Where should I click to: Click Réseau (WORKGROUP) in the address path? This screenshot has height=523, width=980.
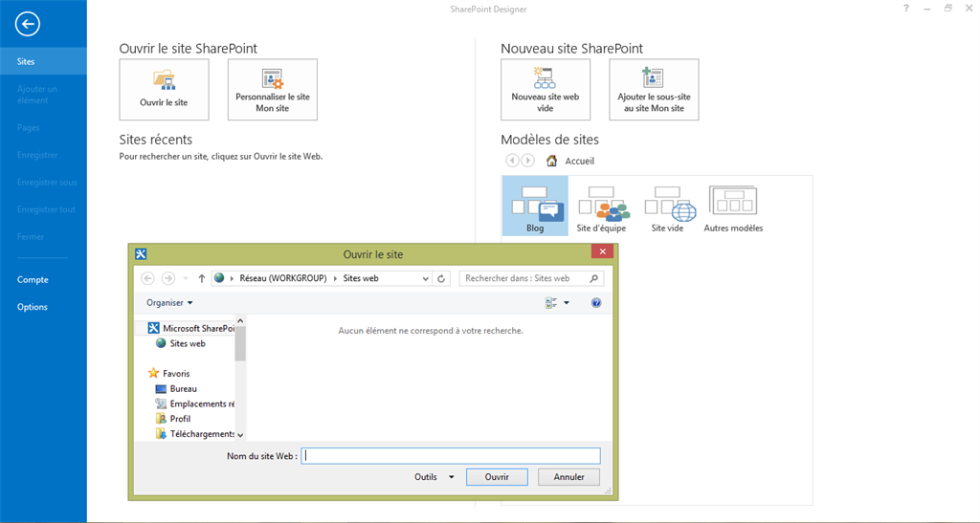(283, 278)
